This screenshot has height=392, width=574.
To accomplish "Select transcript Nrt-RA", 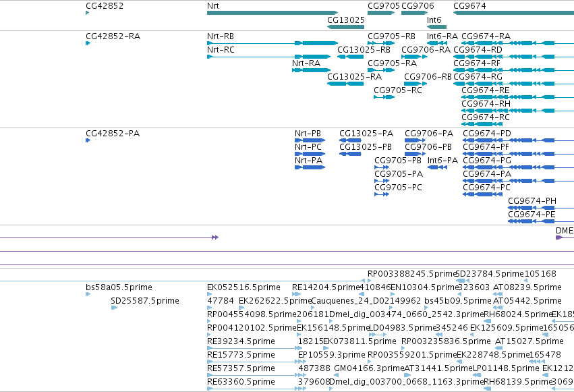I will [x=311, y=70].
